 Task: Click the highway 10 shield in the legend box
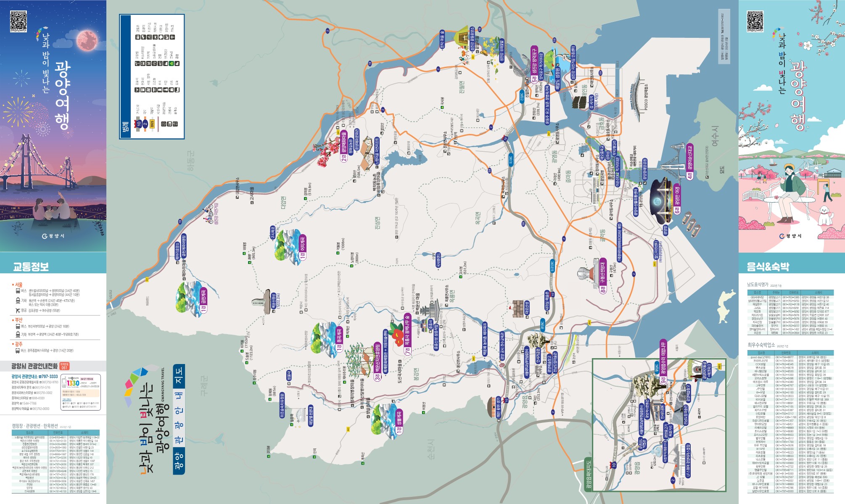point(139,124)
